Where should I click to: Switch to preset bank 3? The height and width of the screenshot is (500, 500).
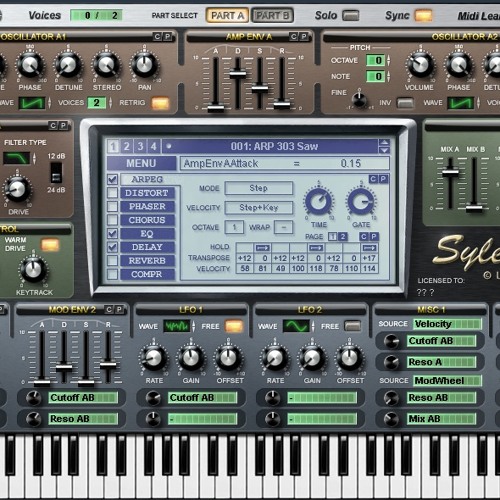140,146
